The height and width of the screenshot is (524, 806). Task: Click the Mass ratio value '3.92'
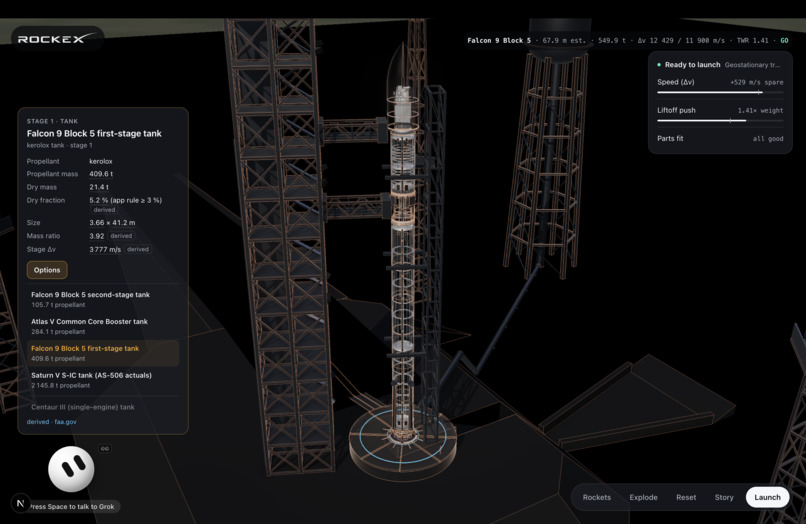pyautogui.click(x=97, y=236)
